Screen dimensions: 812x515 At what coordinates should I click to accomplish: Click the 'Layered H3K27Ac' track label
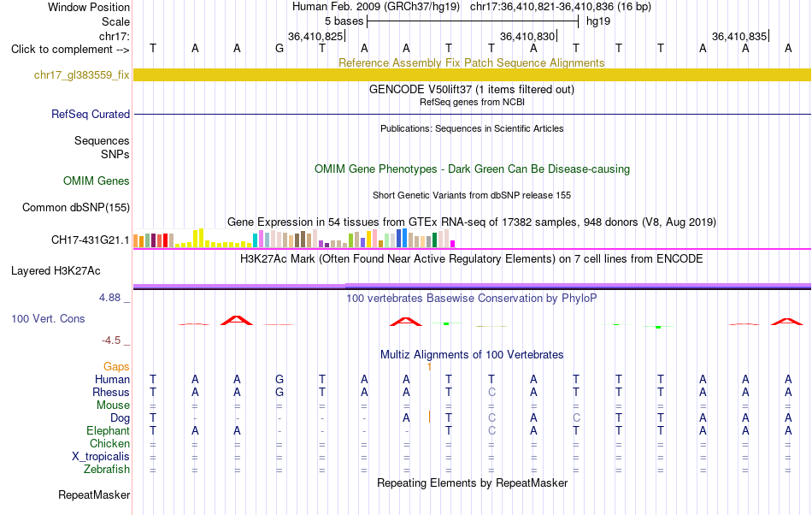(x=56, y=271)
